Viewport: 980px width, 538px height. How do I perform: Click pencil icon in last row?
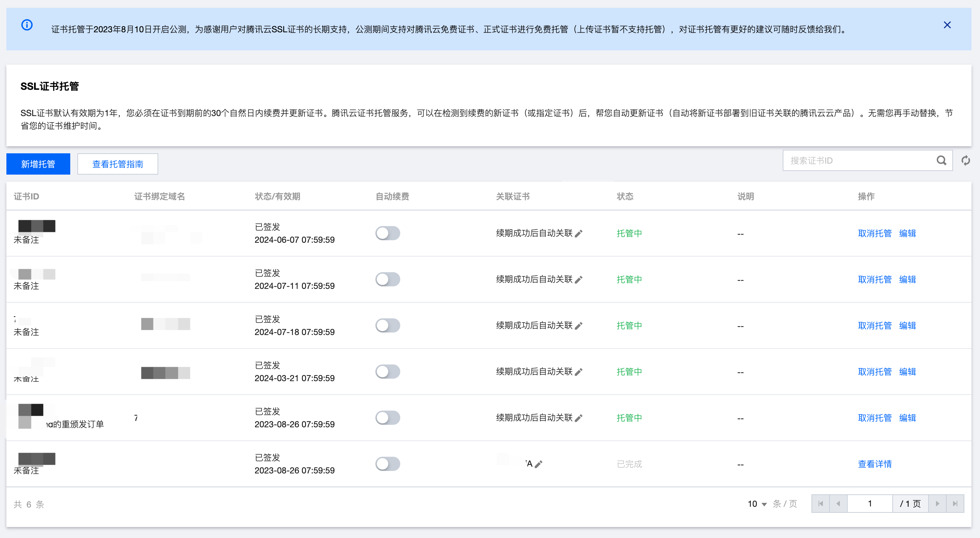[x=538, y=464]
